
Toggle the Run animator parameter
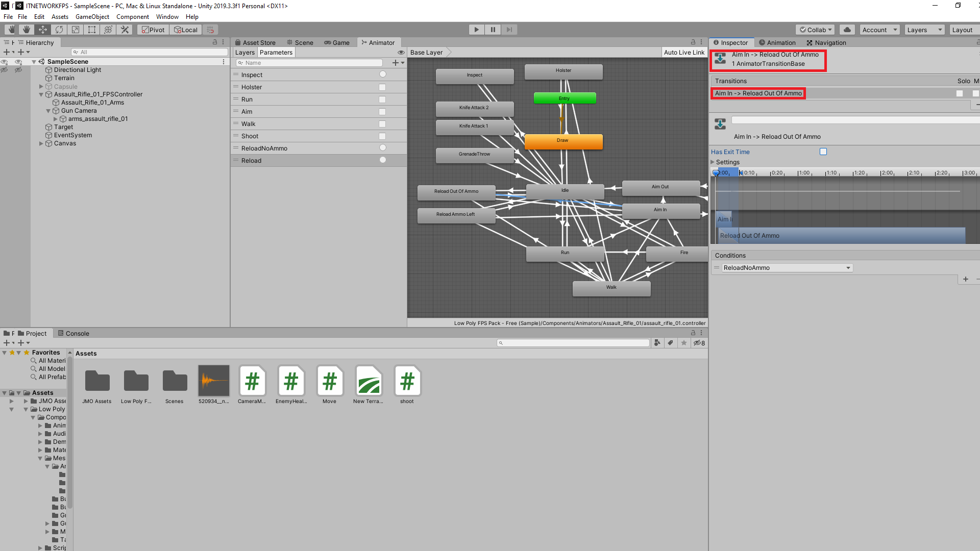[x=382, y=99]
